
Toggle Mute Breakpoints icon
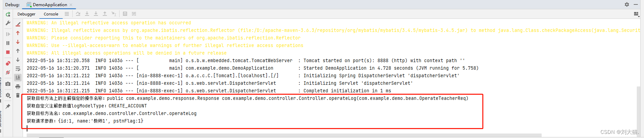point(8,72)
